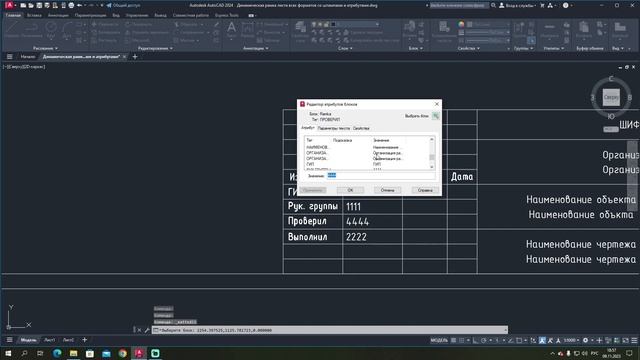This screenshot has height=360, width=640.
Task: Click the Общий доступ share button
Action: tap(123, 5)
